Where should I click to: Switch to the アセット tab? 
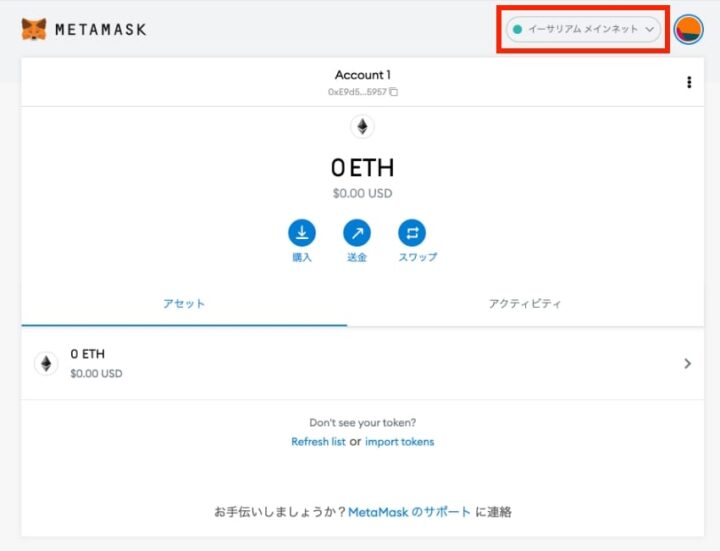(x=184, y=303)
